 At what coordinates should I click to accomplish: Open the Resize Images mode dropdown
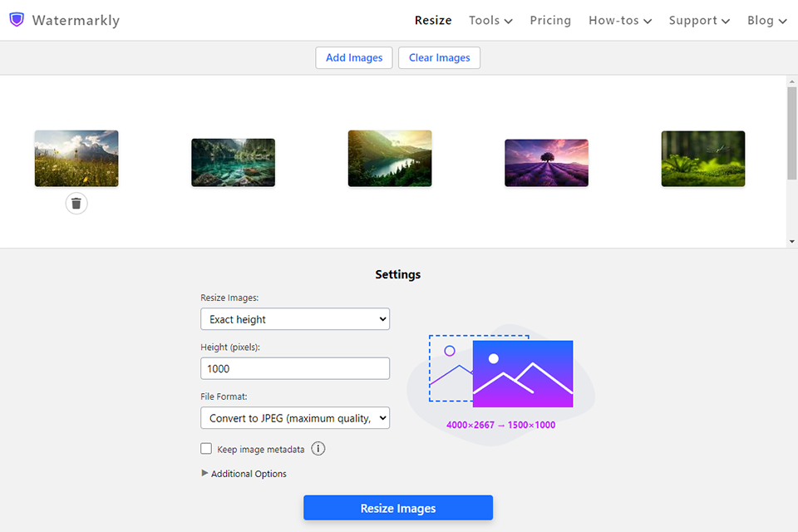pos(295,319)
